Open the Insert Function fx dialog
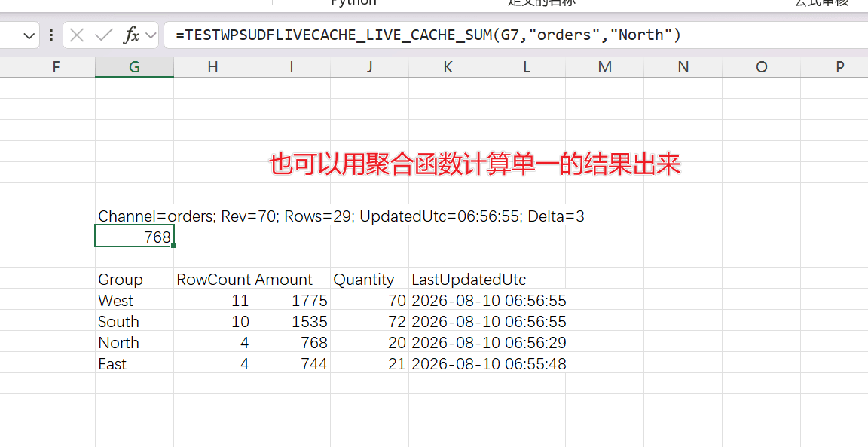Screen dimensions: 868x447 pyautogui.click(x=131, y=35)
